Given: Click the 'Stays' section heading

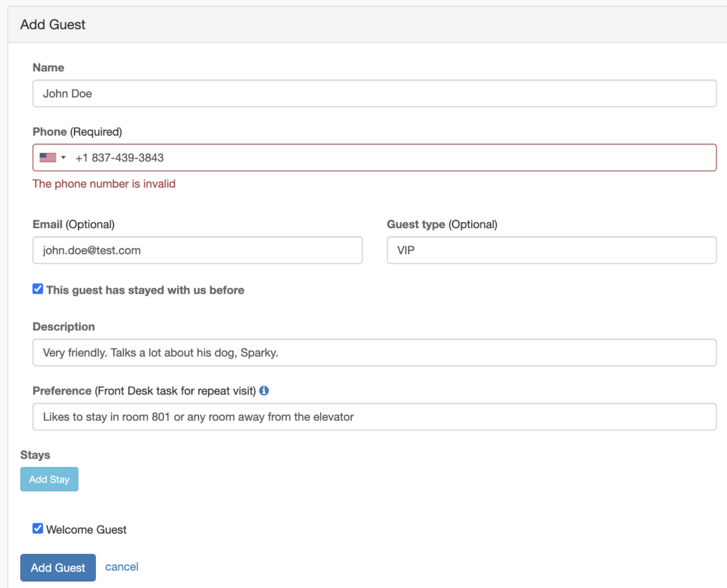Looking at the screenshot, I should coord(35,455).
